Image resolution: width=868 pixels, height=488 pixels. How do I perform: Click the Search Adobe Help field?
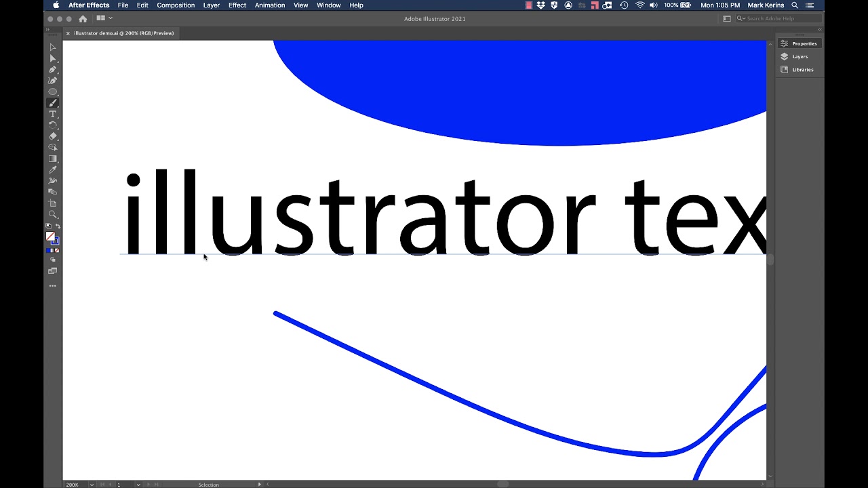pos(778,18)
